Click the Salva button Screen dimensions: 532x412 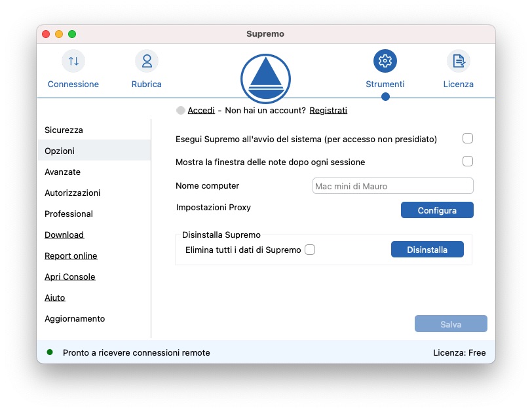point(451,324)
